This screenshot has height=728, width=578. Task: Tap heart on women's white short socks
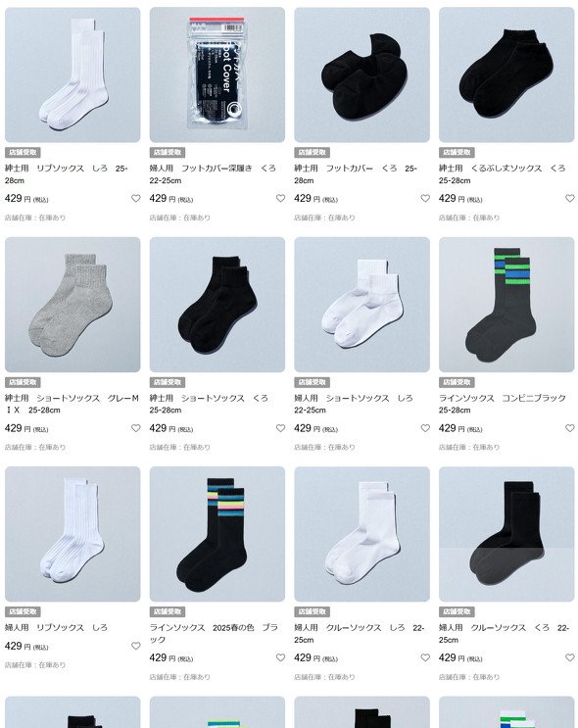click(425, 428)
